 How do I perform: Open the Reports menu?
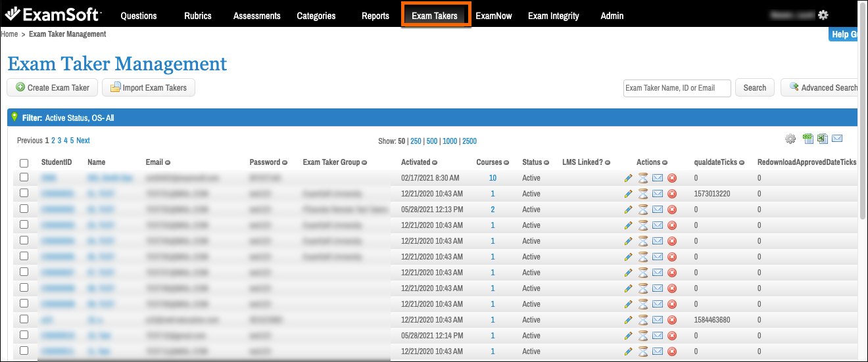[375, 16]
